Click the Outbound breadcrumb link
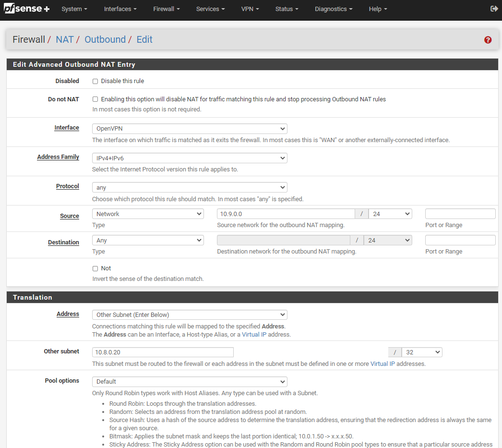Viewport: 502px width, 448px height. pos(105,39)
